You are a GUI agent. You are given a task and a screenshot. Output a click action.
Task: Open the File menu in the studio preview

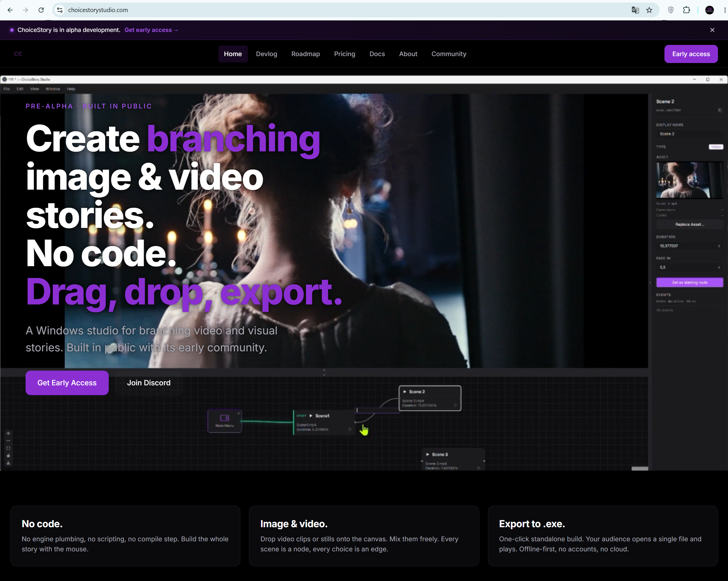[x=6, y=89]
